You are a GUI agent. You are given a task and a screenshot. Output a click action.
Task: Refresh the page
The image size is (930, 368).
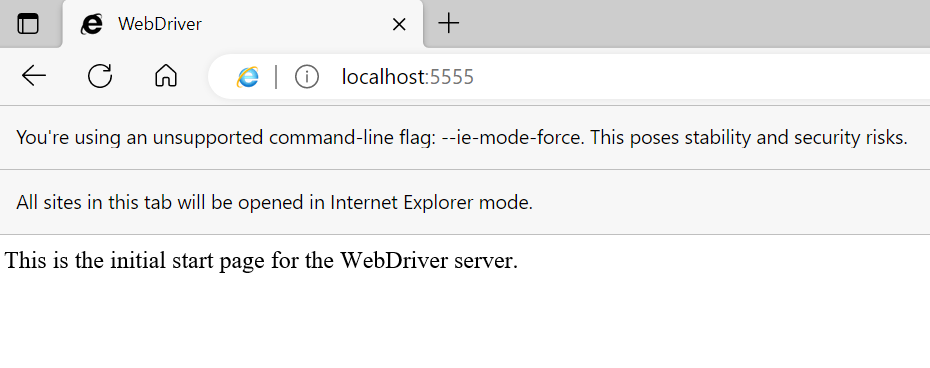pyautogui.click(x=100, y=77)
